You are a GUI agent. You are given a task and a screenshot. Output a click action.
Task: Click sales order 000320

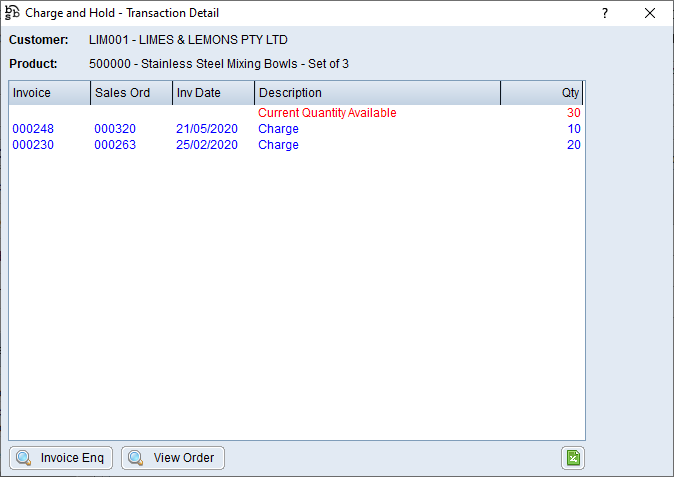click(x=115, y=129)
